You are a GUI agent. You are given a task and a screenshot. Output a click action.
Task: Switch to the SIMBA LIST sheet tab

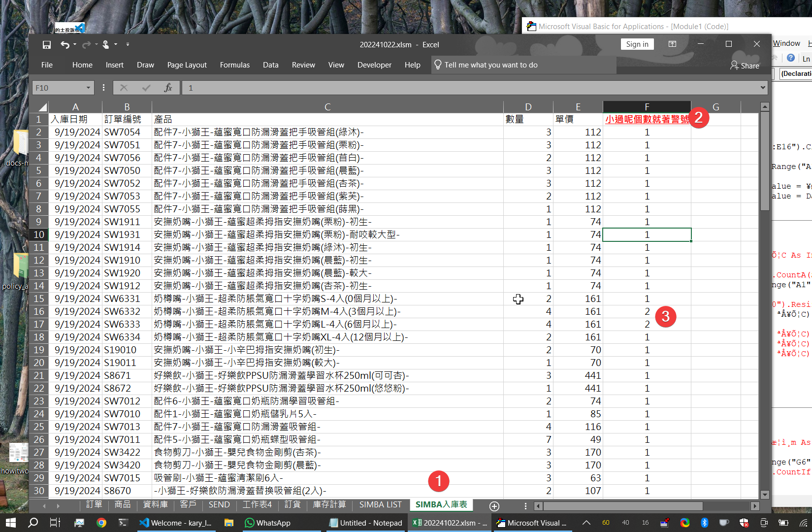380,505
